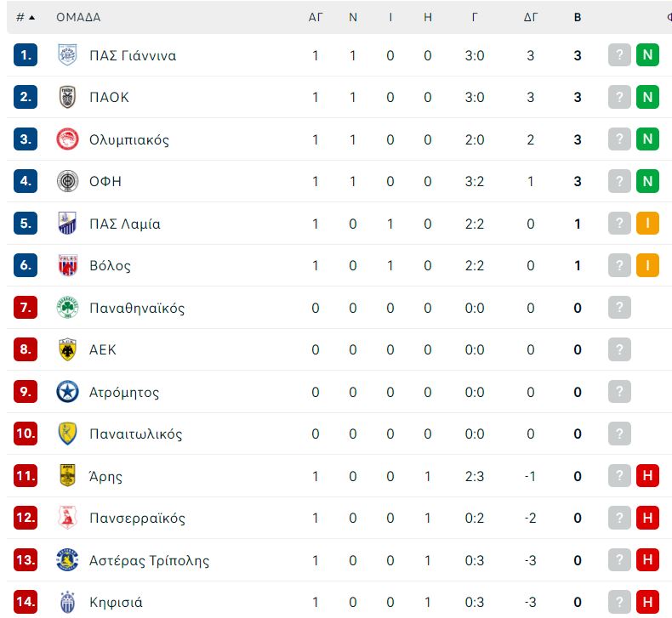Click the ΑΓ matches played header

click(x=316, y=18)
